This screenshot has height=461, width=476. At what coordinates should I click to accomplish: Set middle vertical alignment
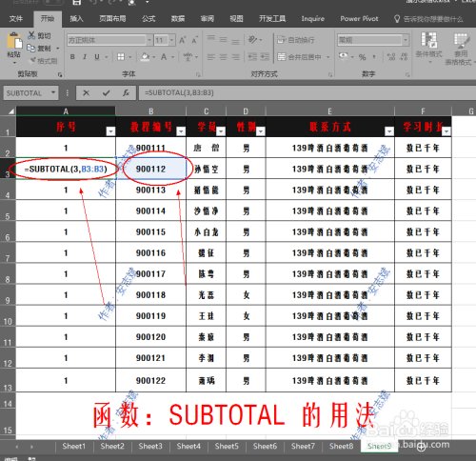click(223, 40)
